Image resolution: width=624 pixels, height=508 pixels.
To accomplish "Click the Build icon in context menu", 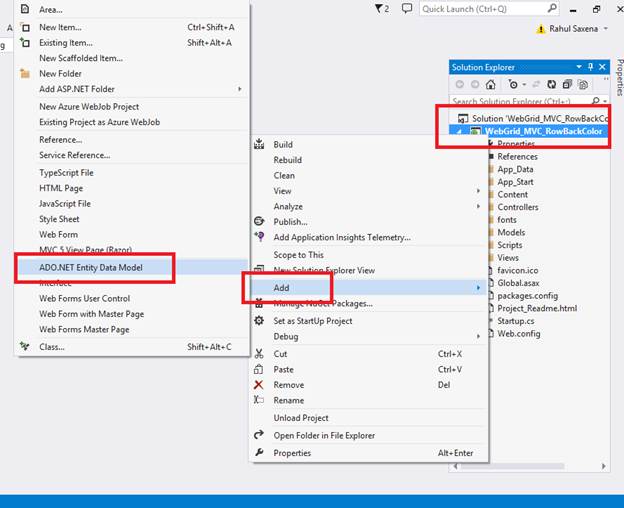I will (259, 144).
